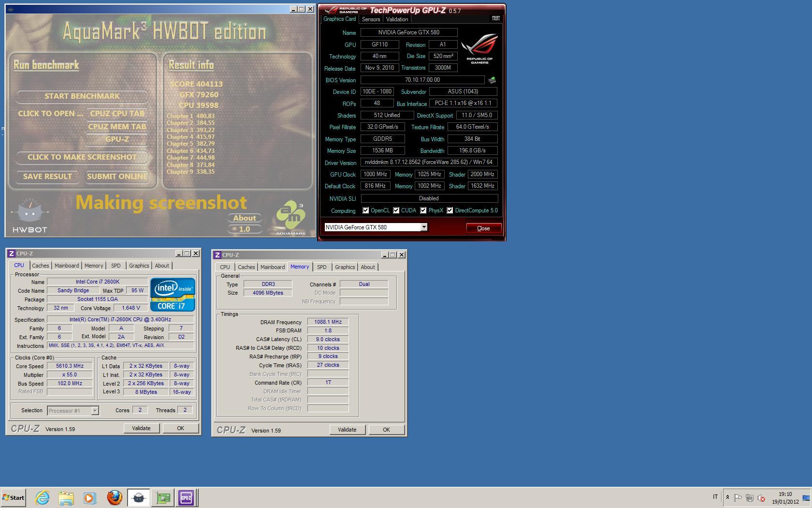The height and width of the screenshot is (508, 812).
Task: Click the Driver Version field in GPU-Z
Action: pos(429,163)
